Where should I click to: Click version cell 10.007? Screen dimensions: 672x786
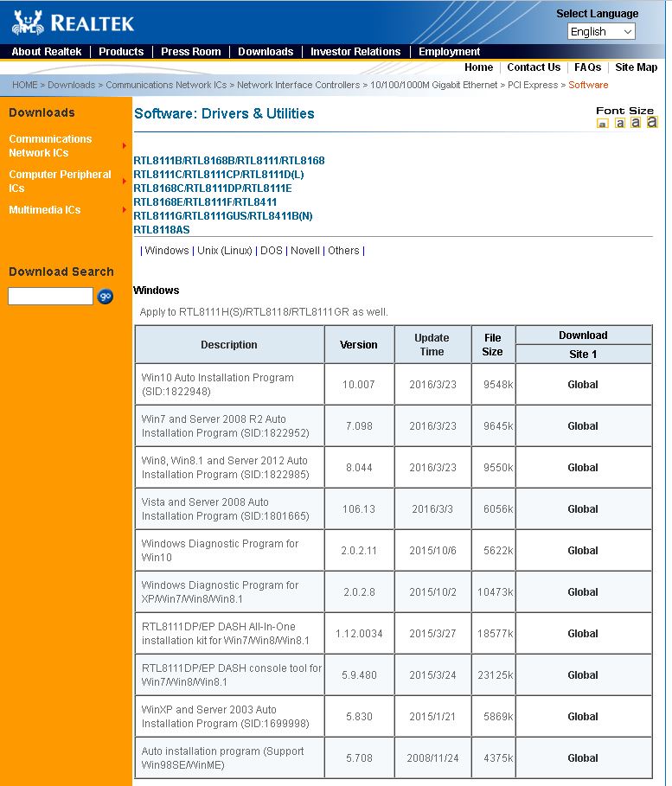pyautogui.click(x=359, y=385)
